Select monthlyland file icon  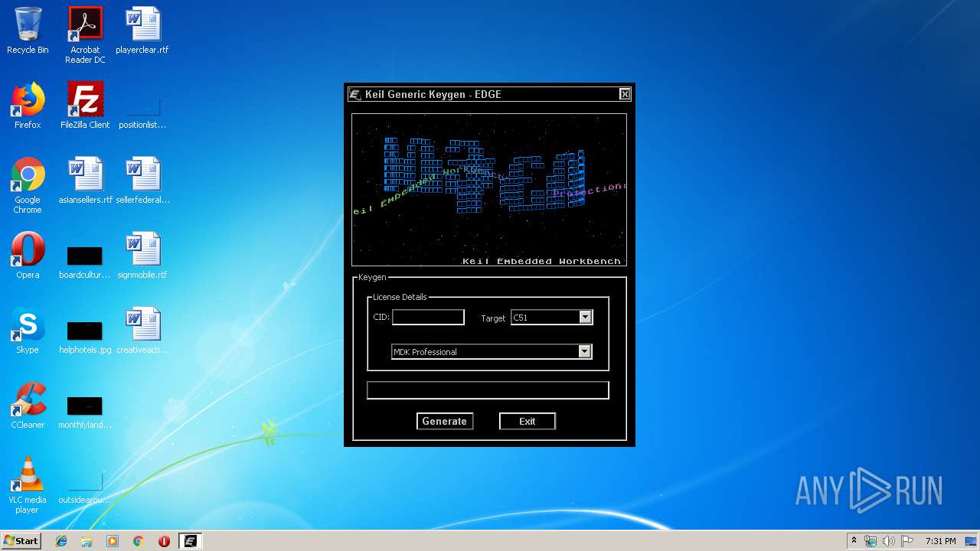pos(85,412)
